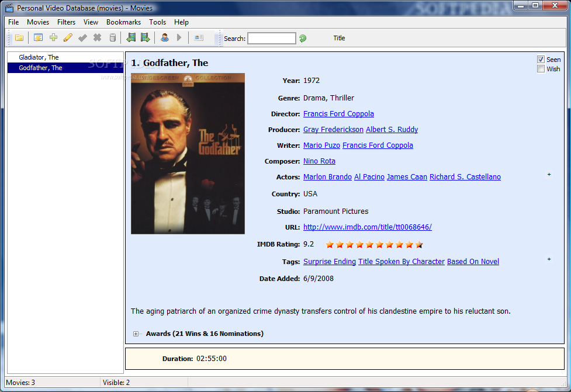Click the Nino Rota composer link
Screen dimensions: 571x392
tap(319, 161)
